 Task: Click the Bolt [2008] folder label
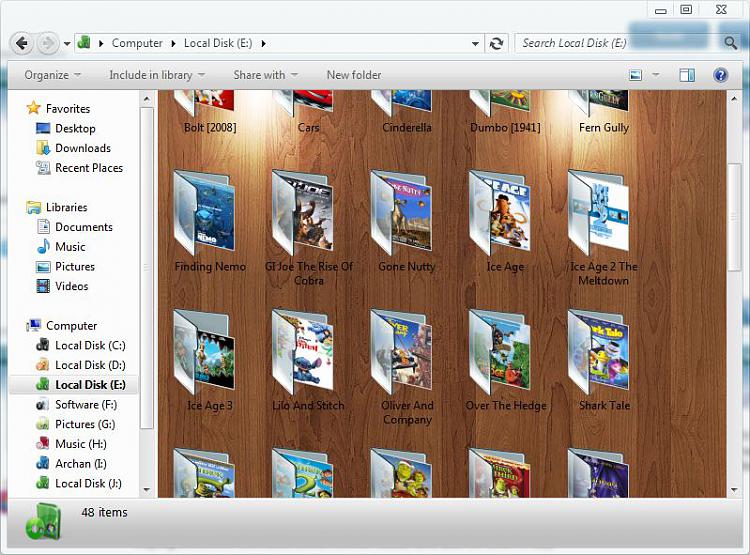pyautogui.click(x=210, y=128)
